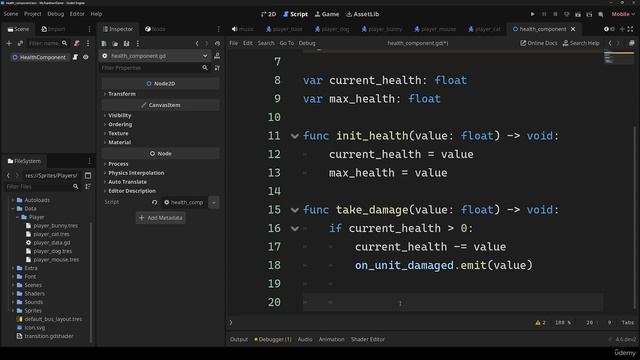Open the script editor Go To menu
640x360 pixels.
[287, 43]
